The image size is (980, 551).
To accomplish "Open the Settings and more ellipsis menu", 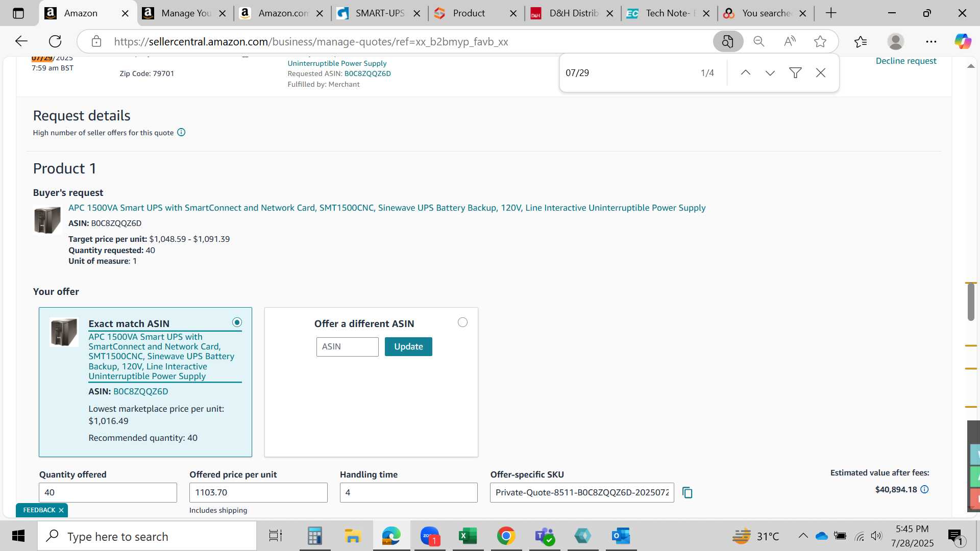I will [x=931, y=41].
